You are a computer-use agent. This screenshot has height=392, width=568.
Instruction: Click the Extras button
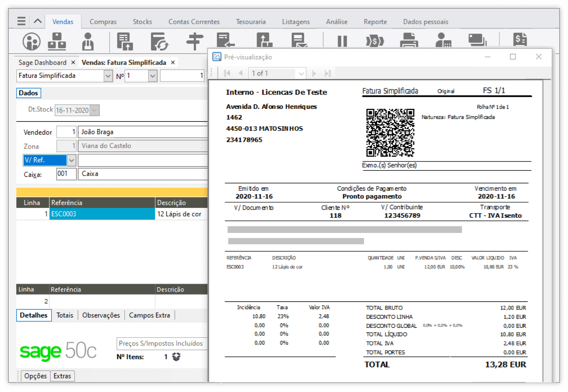click(x=62, y=376)
